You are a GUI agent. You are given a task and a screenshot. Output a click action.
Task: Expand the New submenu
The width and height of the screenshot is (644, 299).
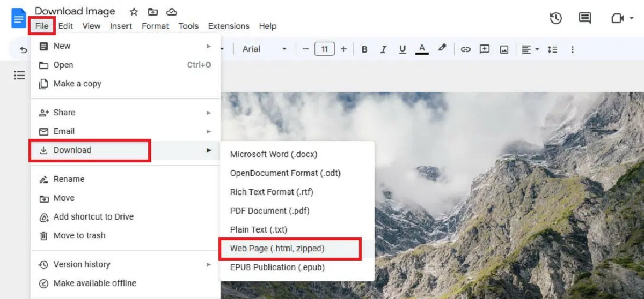[126, 46]
